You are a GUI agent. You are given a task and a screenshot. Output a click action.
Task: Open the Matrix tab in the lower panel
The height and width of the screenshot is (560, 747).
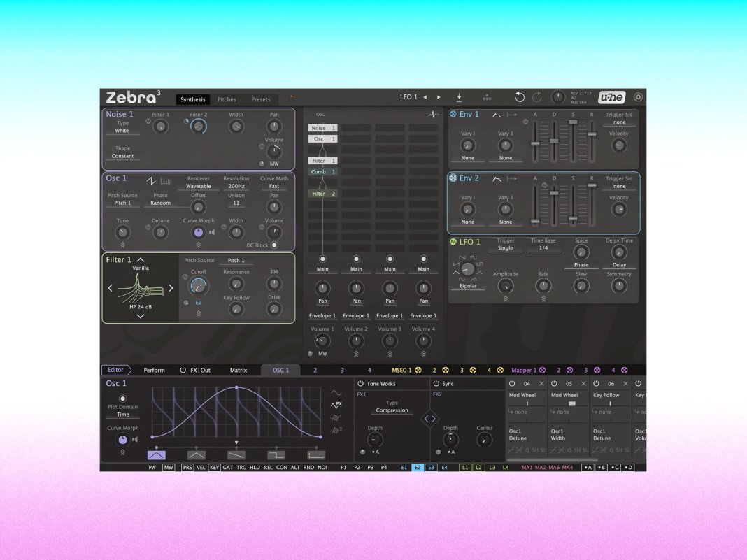239,370
